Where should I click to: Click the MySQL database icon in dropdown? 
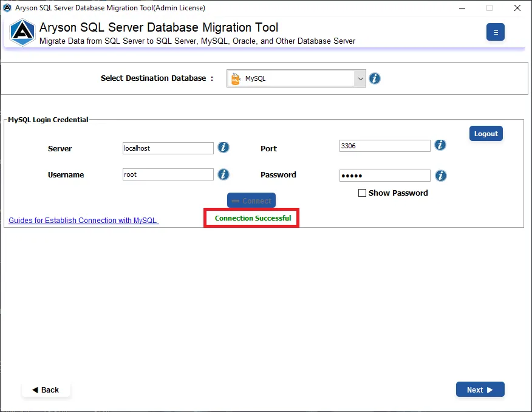(236, 79)
